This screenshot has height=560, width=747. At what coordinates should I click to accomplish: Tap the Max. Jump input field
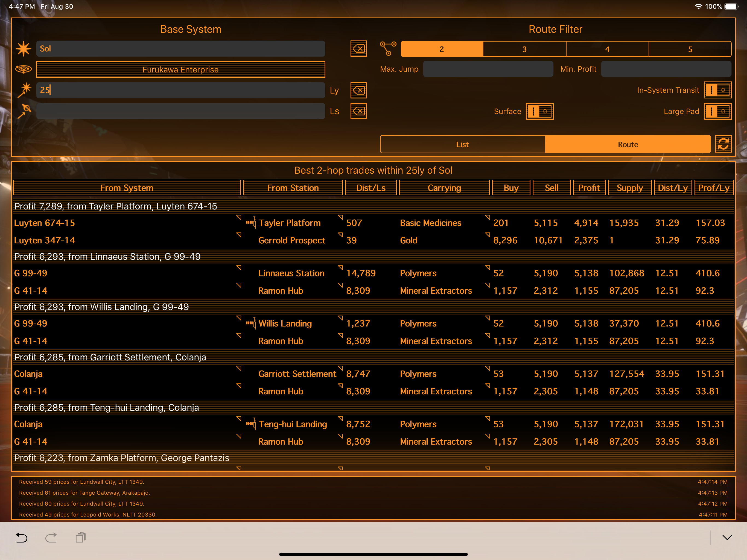pos(488,69)
